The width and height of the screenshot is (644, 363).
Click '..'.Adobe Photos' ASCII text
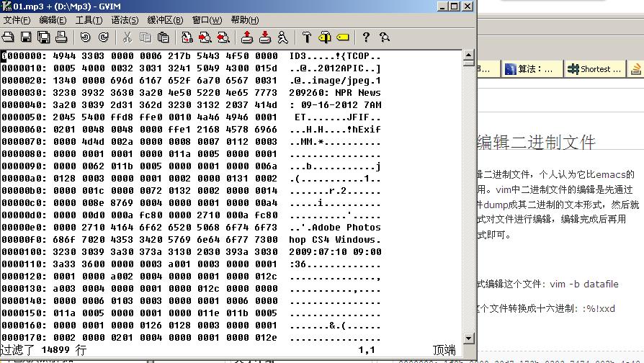[335, 228]
